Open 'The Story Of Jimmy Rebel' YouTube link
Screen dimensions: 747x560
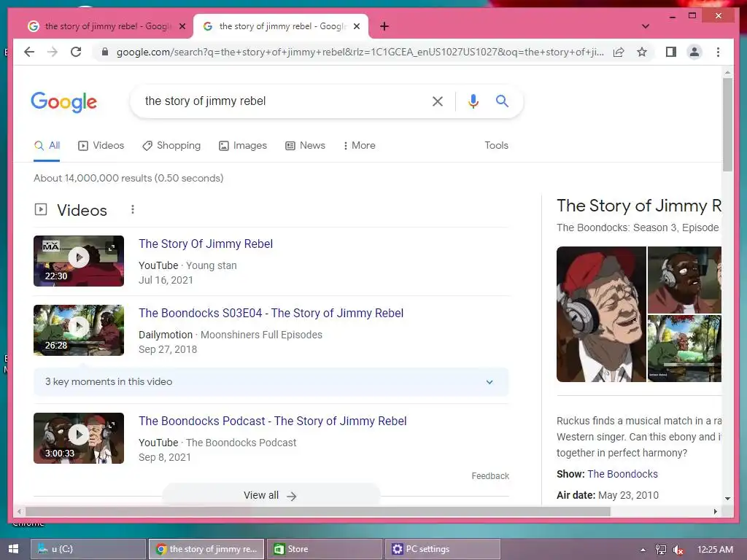(x=206, y=244)
